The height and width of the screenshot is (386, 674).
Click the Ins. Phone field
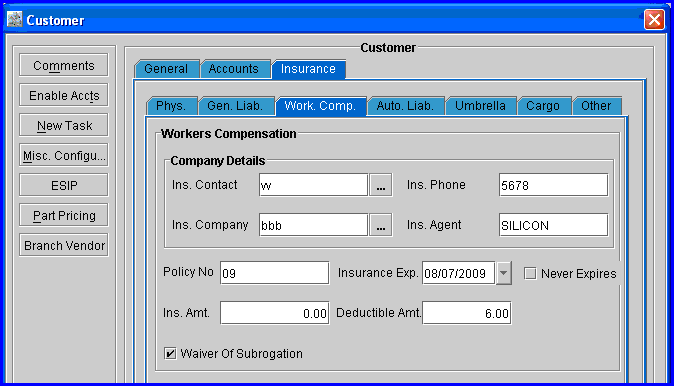(x=554, y=185)
